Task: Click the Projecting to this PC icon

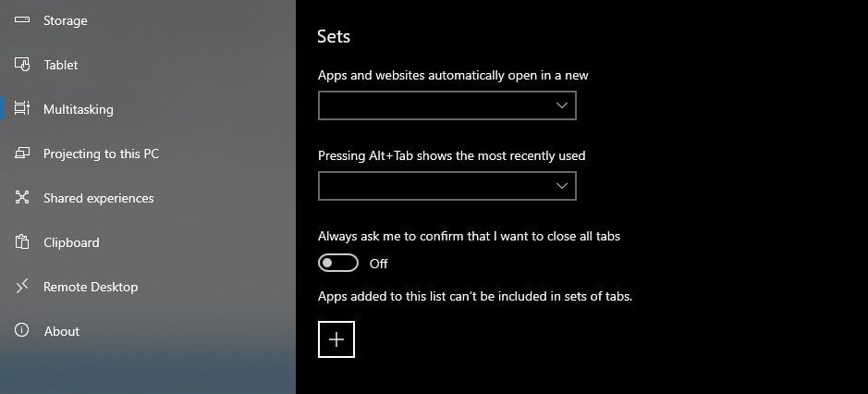Action: (23, 154)
